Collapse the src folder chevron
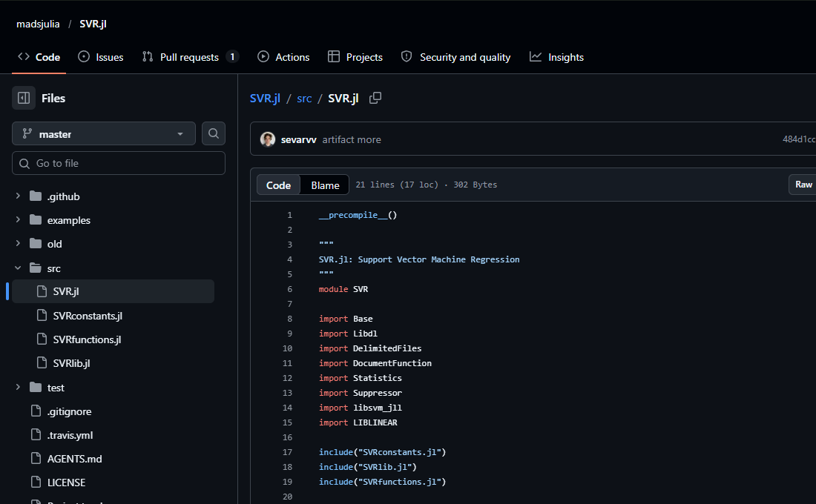Image resolution: width=816 pixels, height=504 pixels. click(18, 268)
